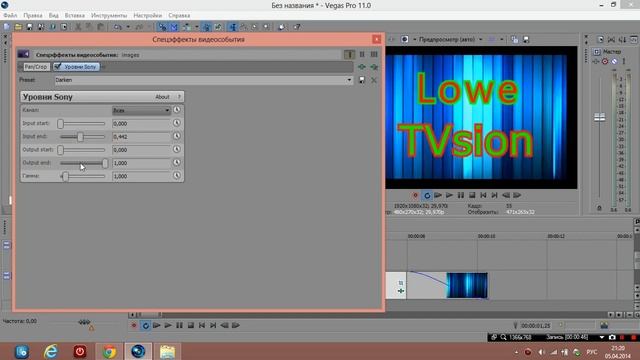Open the Инструменты menu
Image resolution: width=640 pixels, height=360 pixels.
(109, 16)
